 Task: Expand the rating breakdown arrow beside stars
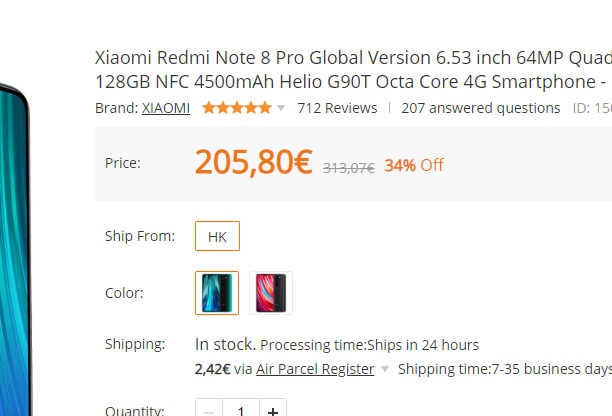281,108
